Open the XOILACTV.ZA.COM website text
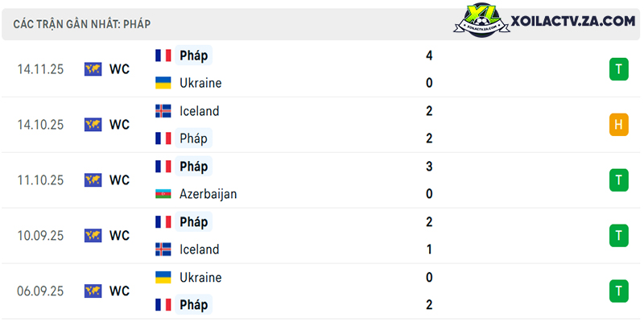The height and width of the screenshot is (322, 644). click(x=573, y=21)
